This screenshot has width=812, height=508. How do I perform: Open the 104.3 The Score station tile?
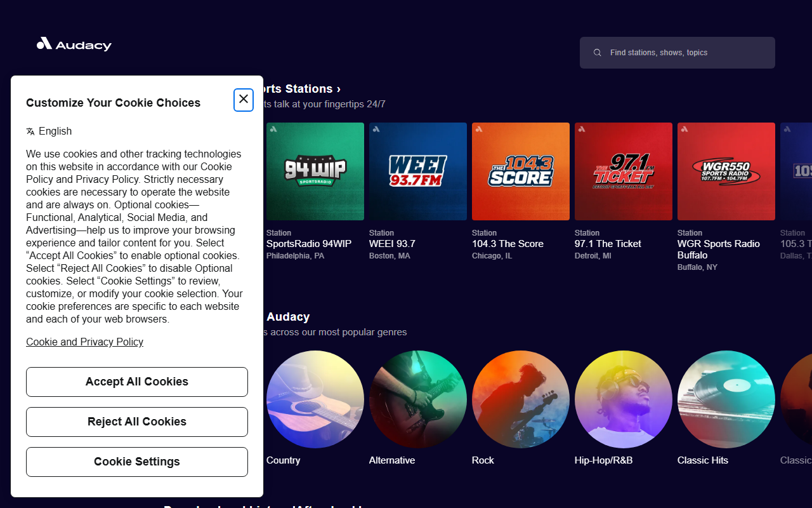pyautogui.click(x=521, y=171)
